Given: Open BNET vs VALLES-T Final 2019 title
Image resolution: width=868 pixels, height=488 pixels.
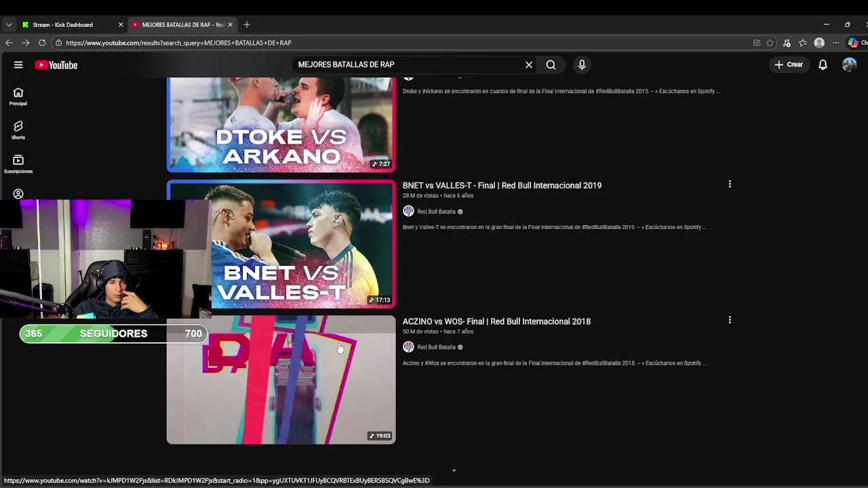Looking at the screenshot, I should [502, 185].
